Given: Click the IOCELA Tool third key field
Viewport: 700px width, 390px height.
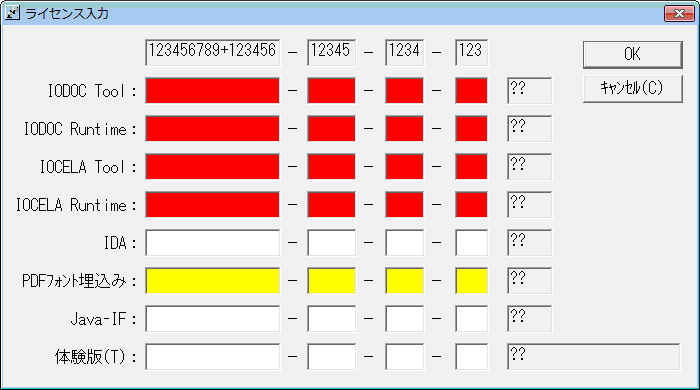Looking at the screenshot, I should [404, 166].
